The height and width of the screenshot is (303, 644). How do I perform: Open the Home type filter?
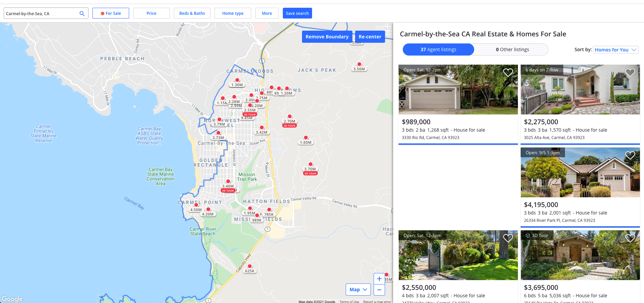(x=233, y=13)
